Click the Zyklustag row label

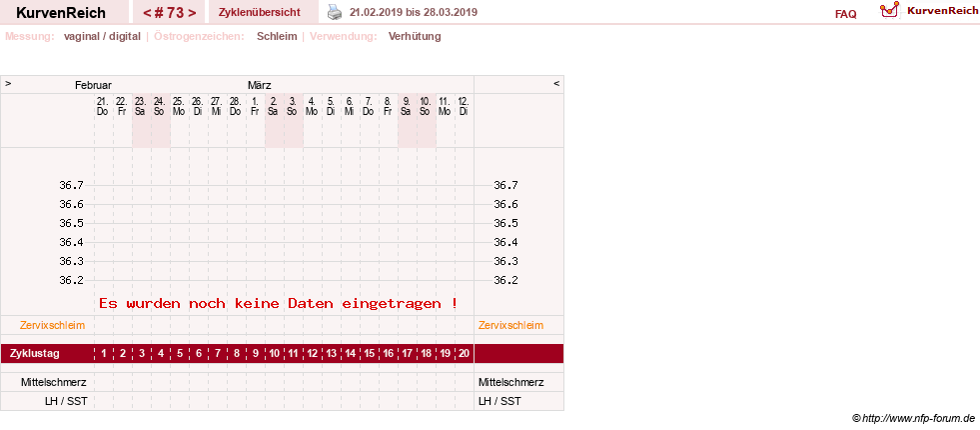pos(35,354)
